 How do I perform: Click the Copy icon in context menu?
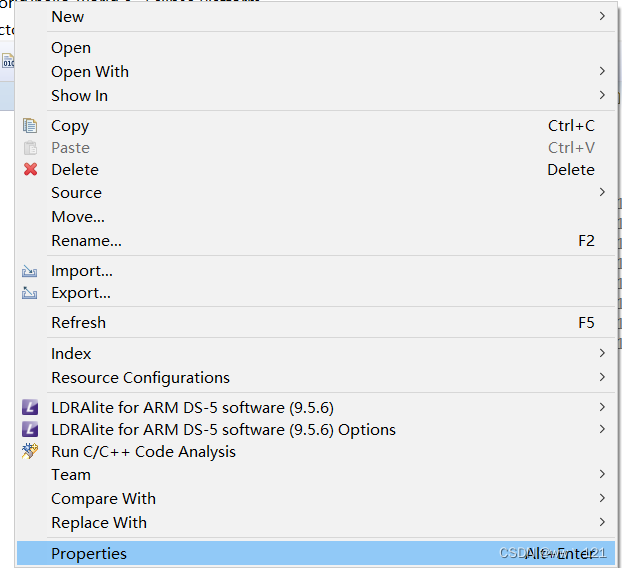[30, 126]
